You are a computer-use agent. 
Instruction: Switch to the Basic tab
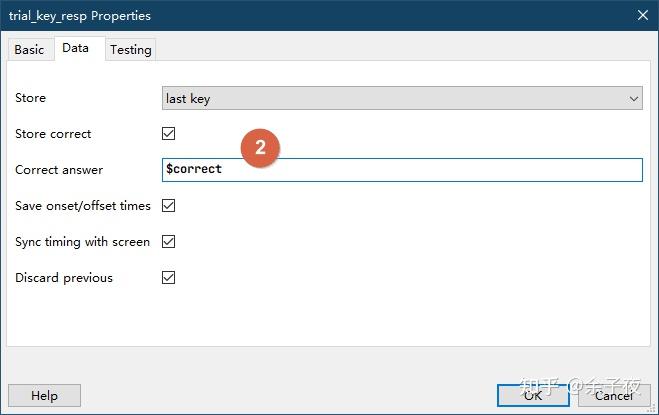click(29, 50)
